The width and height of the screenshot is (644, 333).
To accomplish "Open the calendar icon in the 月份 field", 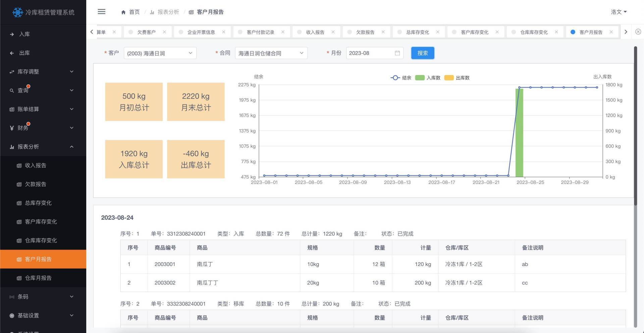I will (x=397, y=53).
